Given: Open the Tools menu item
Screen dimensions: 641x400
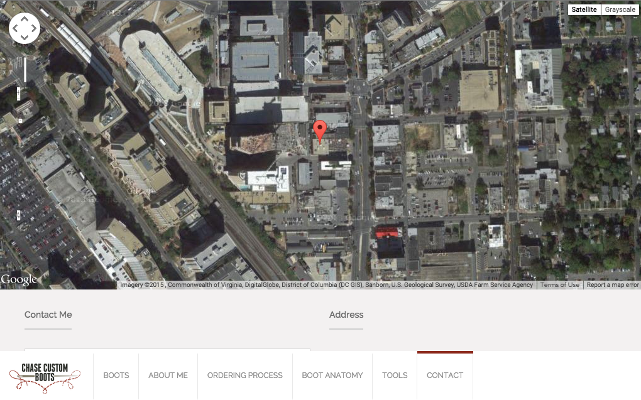Looking at the screenshot, I should coord(394,375).
